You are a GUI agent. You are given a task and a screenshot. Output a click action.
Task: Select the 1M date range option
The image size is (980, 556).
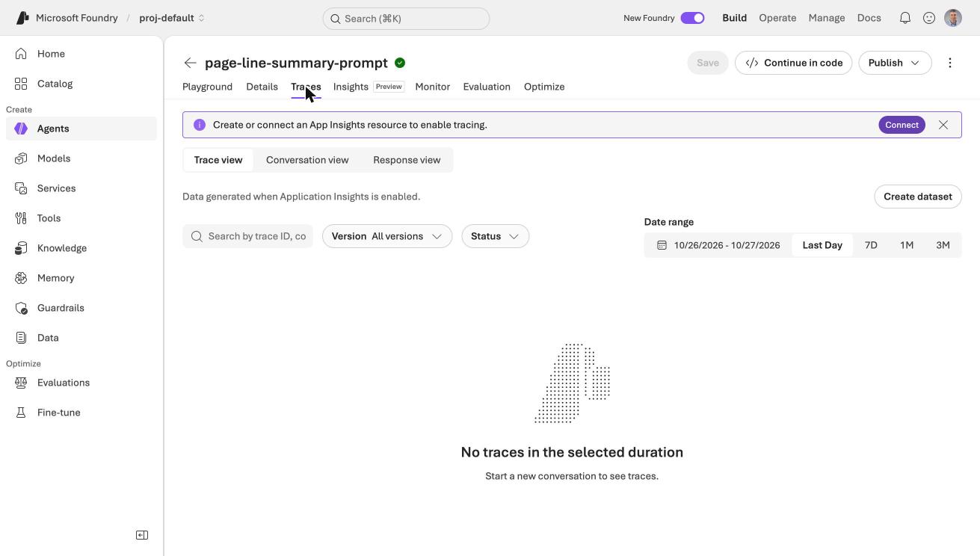point(907,245)
